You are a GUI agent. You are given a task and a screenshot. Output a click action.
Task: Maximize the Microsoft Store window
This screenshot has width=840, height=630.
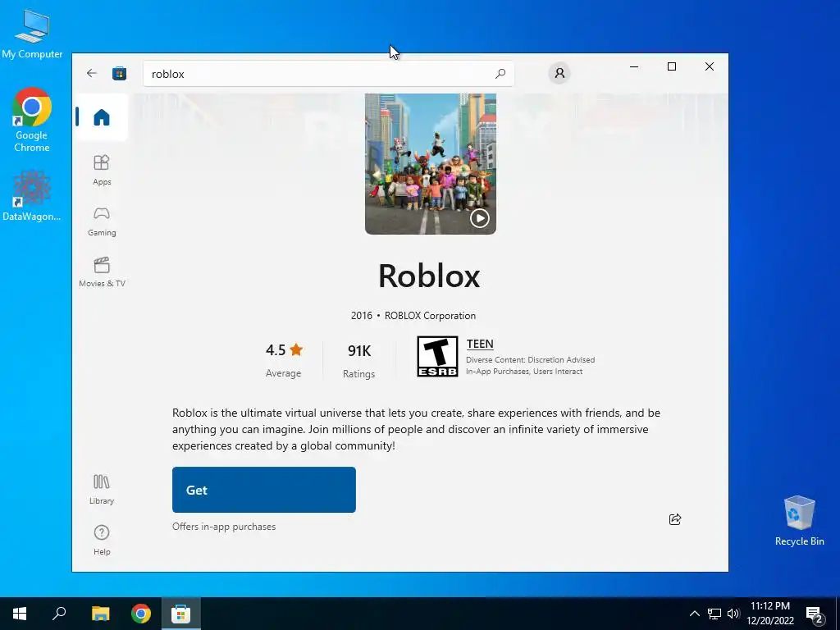672,67
